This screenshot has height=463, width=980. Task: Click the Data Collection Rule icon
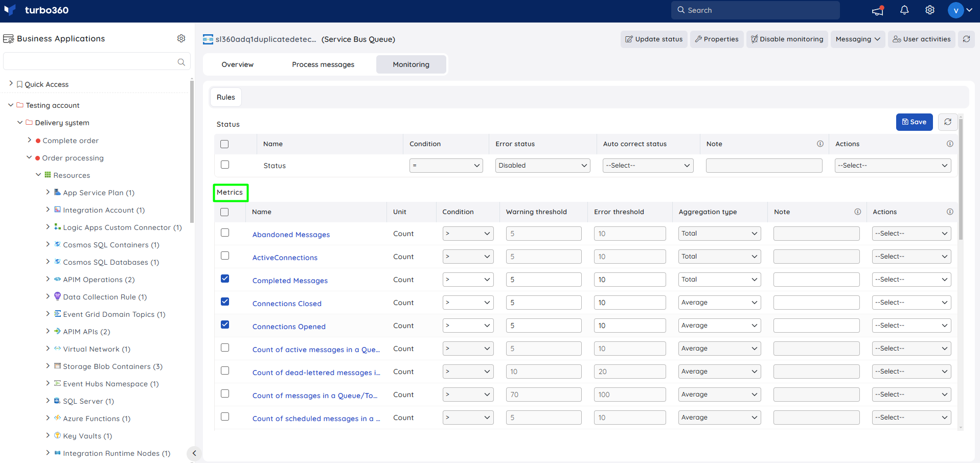[57, 296]
